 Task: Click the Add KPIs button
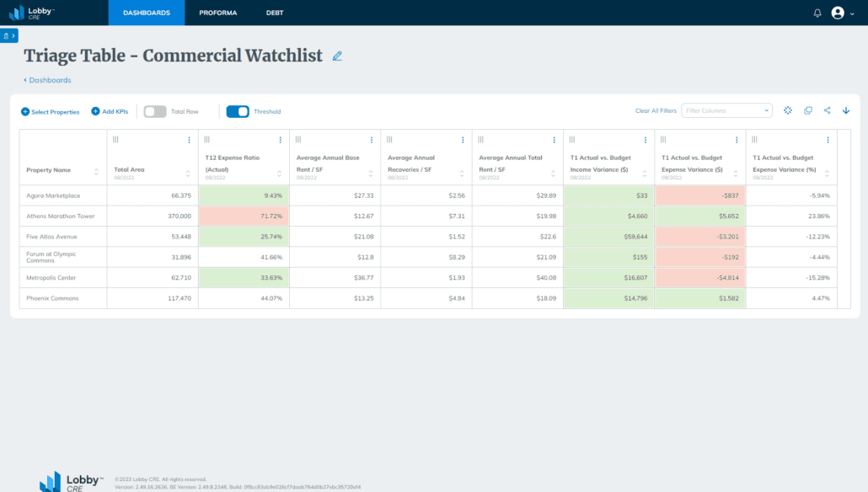110,110
